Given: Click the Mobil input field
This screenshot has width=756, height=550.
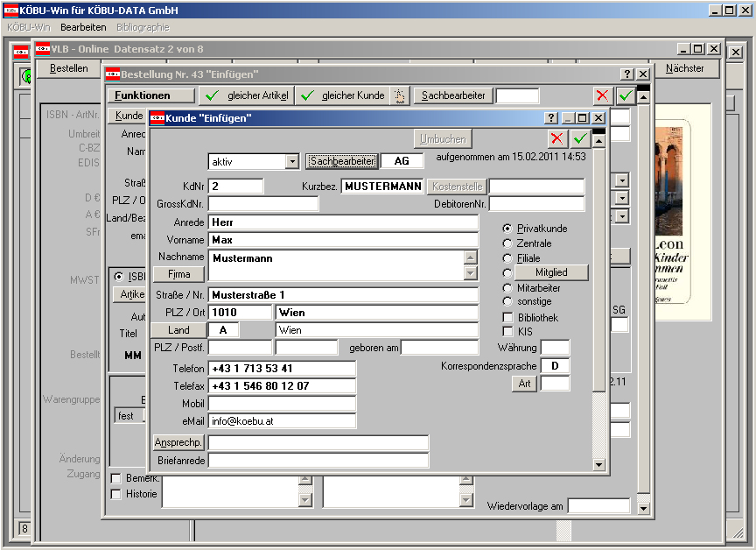Looking at the screenshot, I should coord(282,404).
